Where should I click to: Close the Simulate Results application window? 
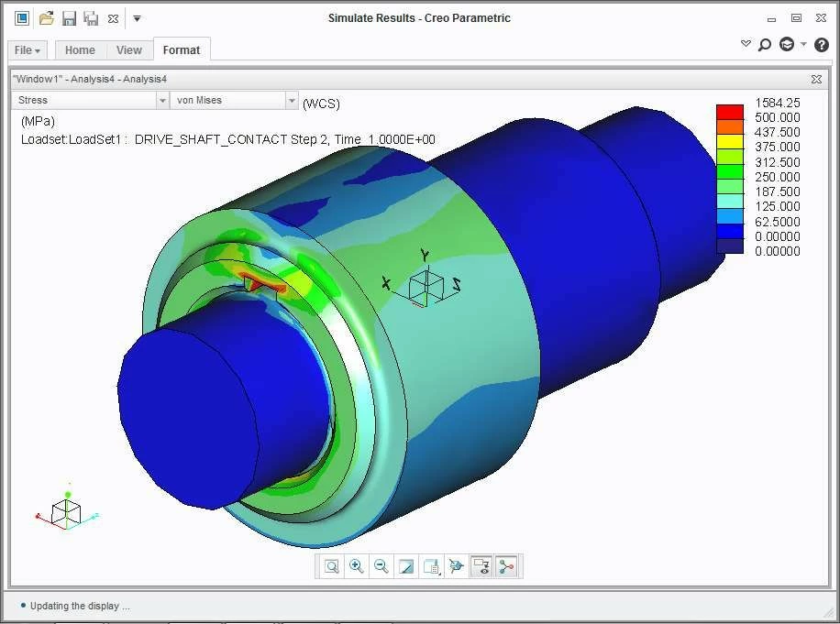(x=821, y=18)
